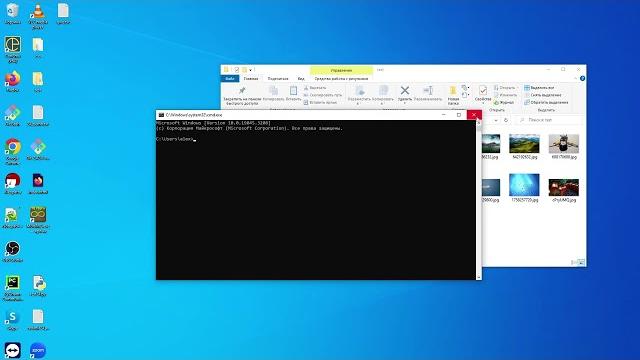The image size is (640, 360).
Task: Click Pin to Quick Access in Explorer
Action: click(x=243, y=96)
